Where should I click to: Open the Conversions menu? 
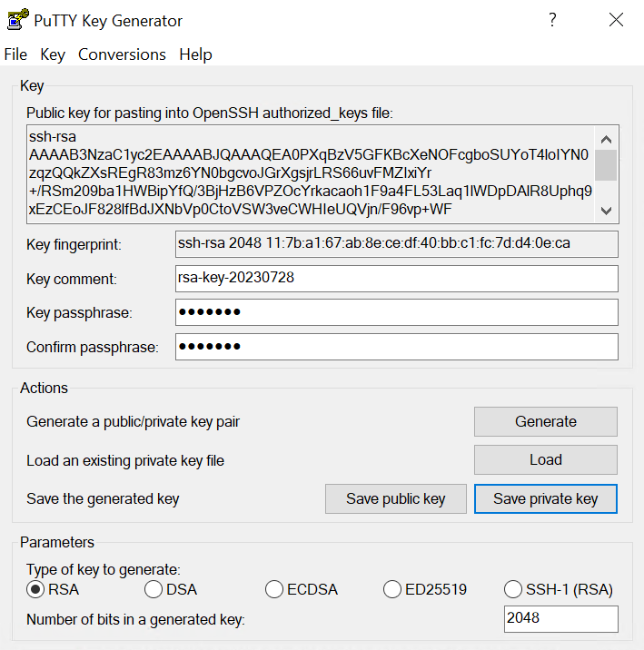tap(122, 54)
